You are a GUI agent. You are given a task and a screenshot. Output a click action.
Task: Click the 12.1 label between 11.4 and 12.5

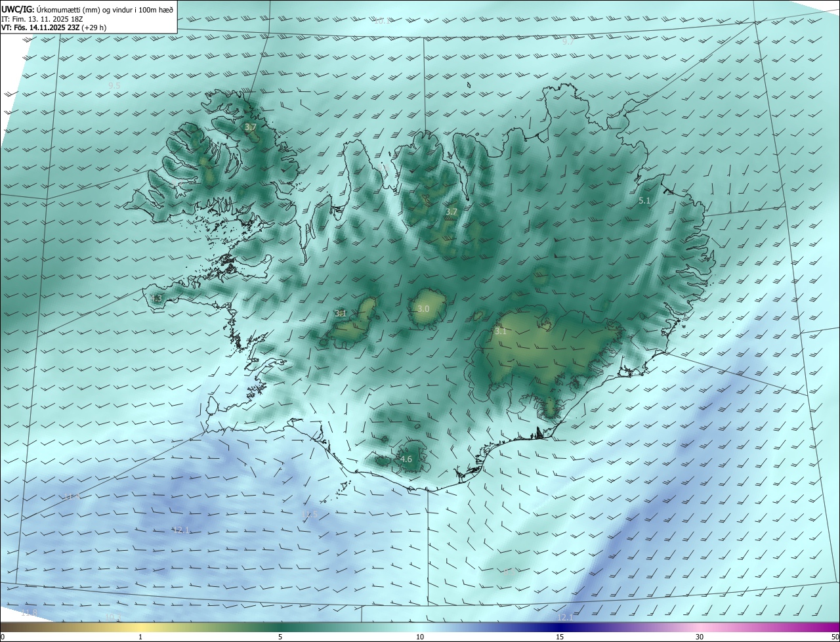click(x=181, y=530)
